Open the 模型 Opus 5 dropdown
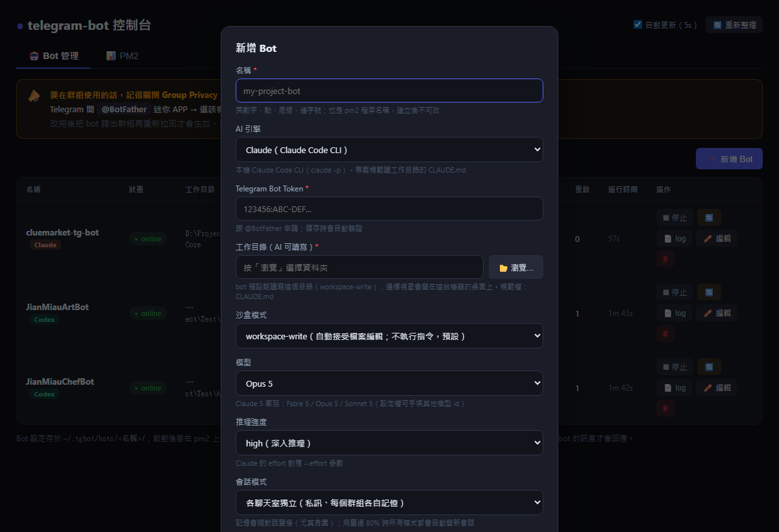Viewport: 779px width, 532px height. (389, 383)
